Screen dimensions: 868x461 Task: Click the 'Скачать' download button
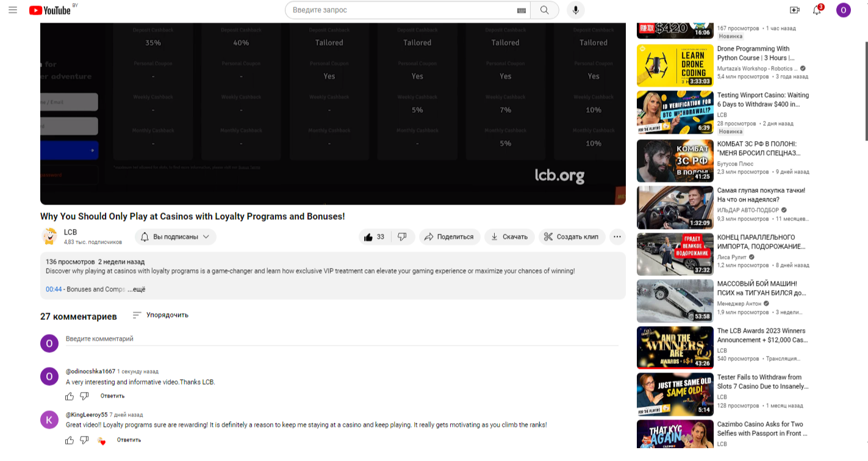(509, 237)
